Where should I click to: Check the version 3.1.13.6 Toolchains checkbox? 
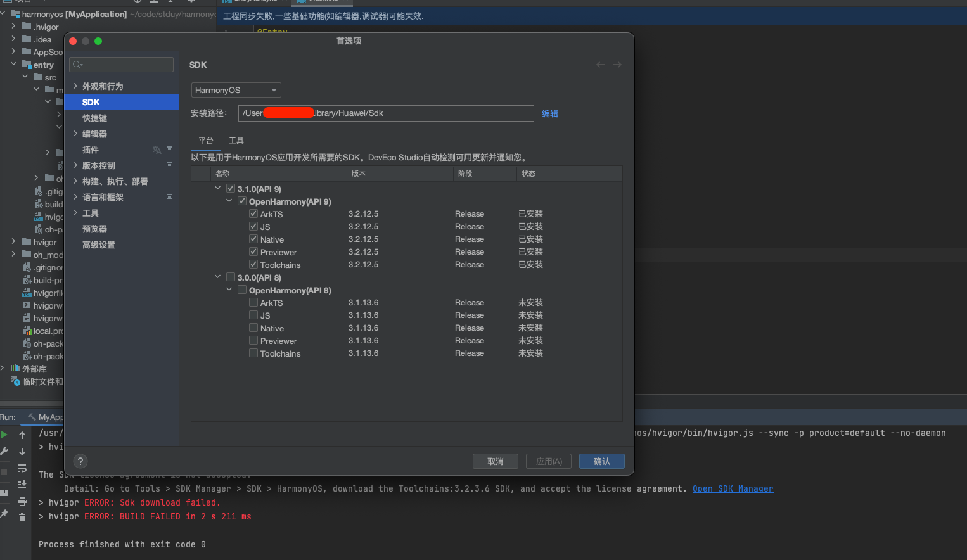coord(253,353)
